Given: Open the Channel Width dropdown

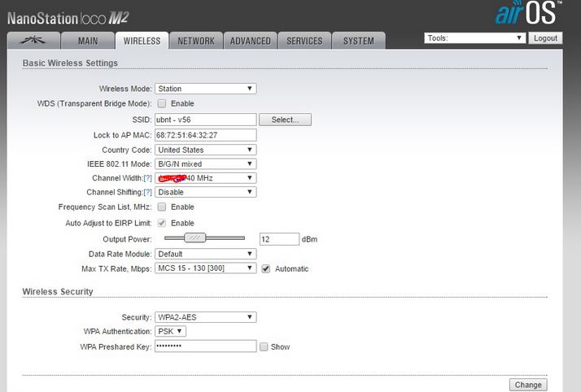Looking at the screenshot, I should 206,178.
